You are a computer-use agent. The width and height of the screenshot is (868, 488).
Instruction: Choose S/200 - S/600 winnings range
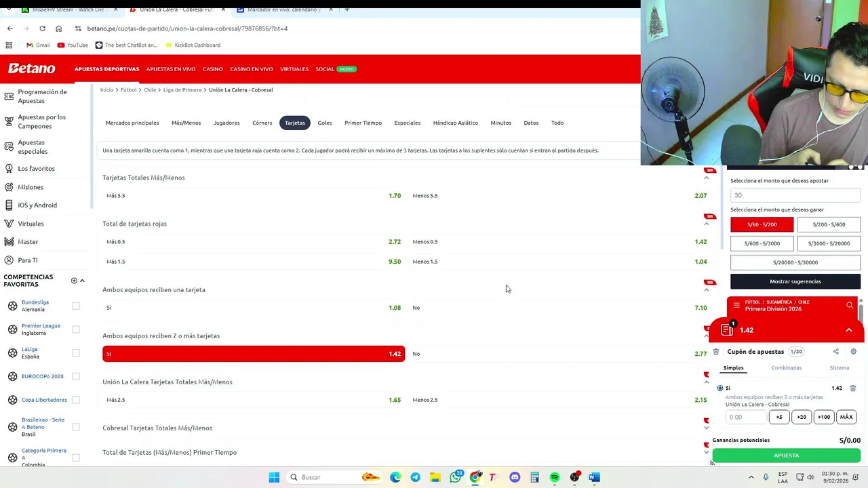(x=829, y=224)
